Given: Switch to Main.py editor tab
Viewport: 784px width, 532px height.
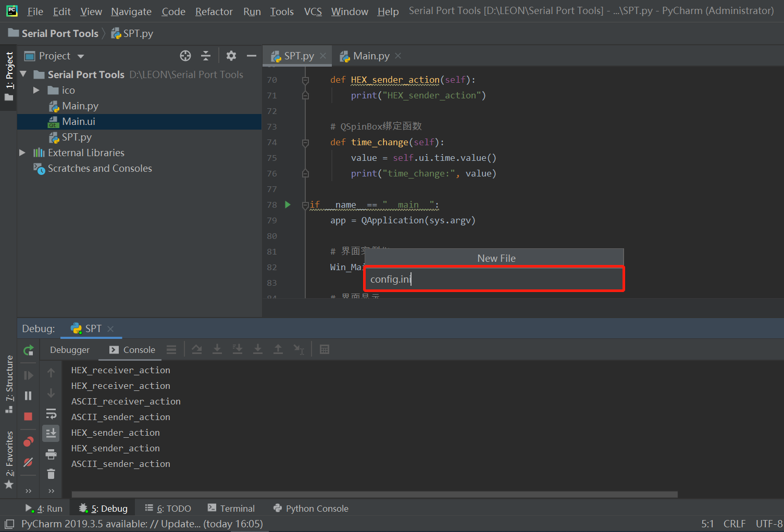Looking at the screenshot, I should point(371,56).
